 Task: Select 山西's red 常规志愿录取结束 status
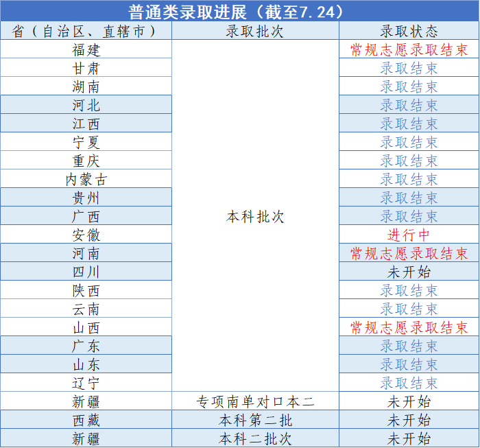coord(409,327)
